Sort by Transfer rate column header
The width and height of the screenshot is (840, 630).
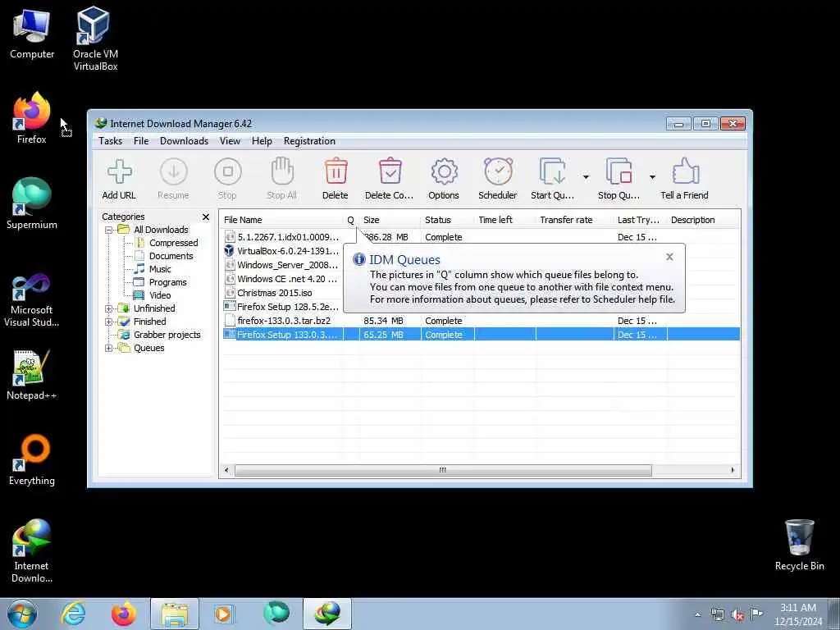pyautogui.click(x=574, y=220)
